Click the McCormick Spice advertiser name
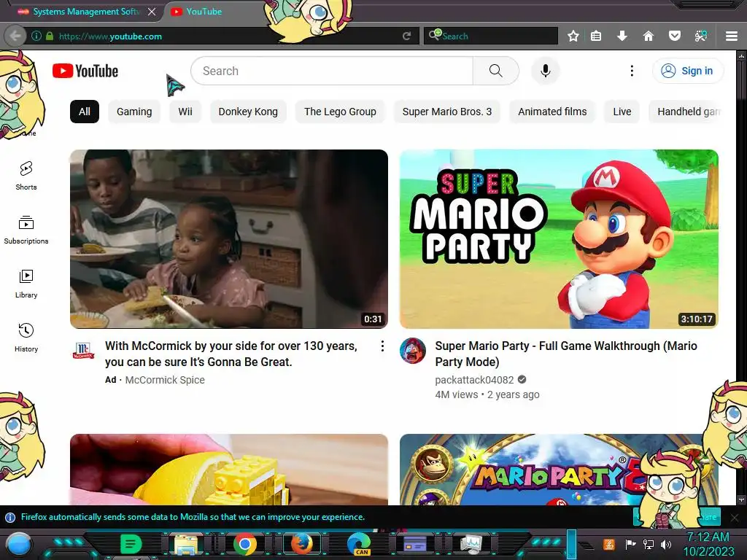This screenshot has height=560, width=747. [x=165, y=380]
